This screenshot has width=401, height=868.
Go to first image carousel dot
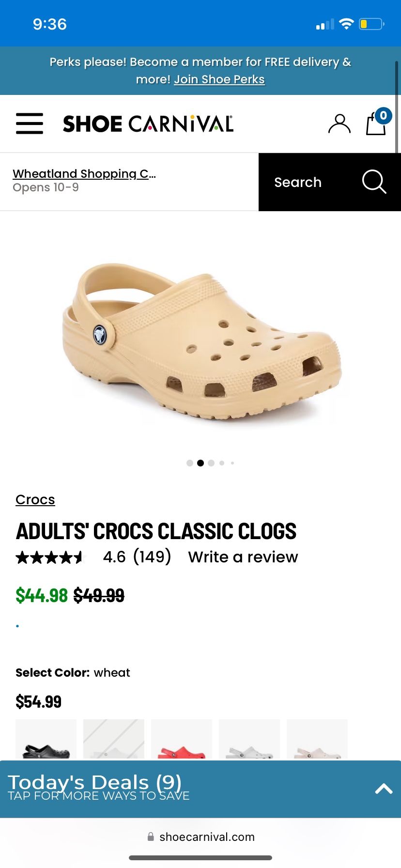(190, 463)
